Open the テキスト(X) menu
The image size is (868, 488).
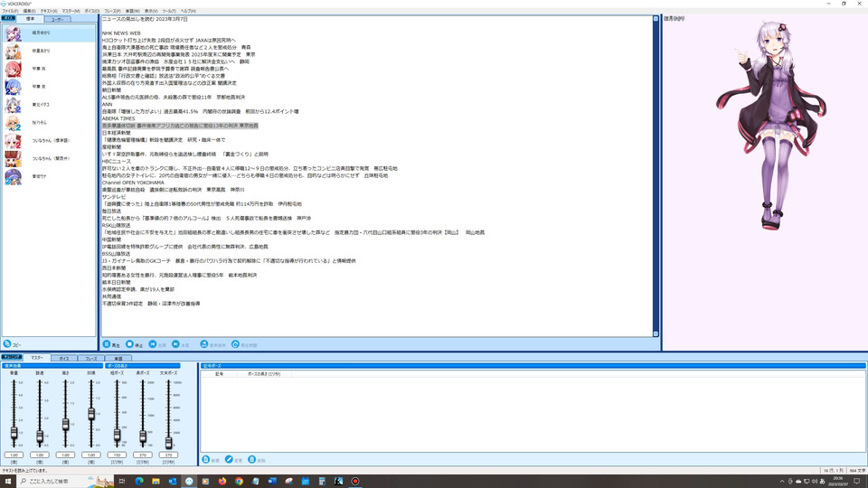pos(49,11)
